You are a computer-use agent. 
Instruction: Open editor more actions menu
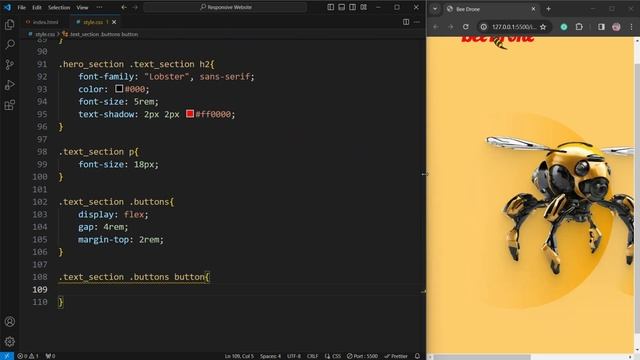417,22
